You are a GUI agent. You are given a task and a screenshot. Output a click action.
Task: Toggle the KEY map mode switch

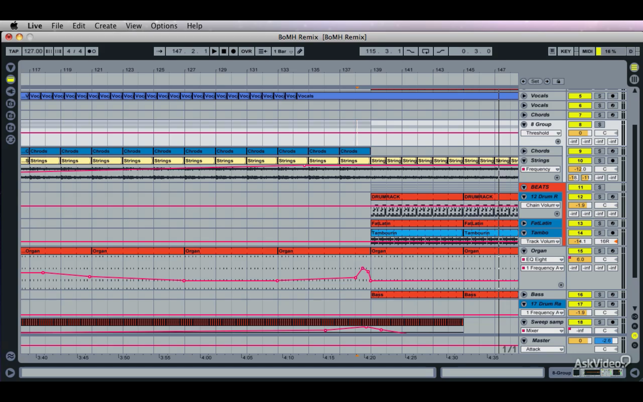pyautogui.click(x=566, y=51)
